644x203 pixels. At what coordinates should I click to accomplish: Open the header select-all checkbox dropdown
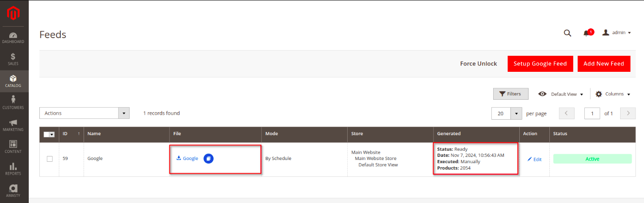tap(49, 134)
